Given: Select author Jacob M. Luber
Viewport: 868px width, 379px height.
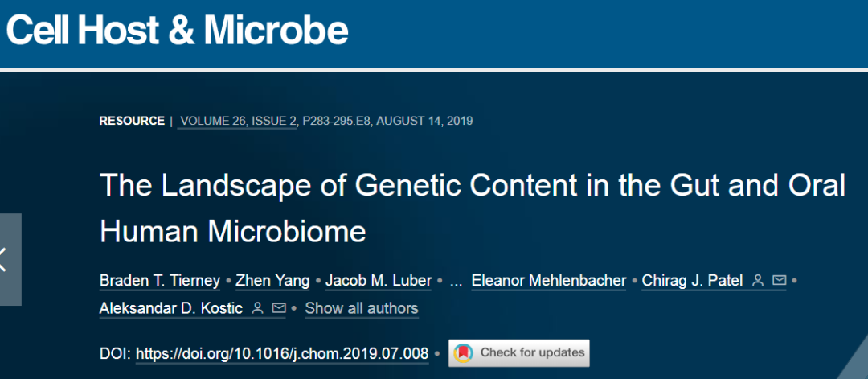Looking at the screenshot, I should pos(379,281).
